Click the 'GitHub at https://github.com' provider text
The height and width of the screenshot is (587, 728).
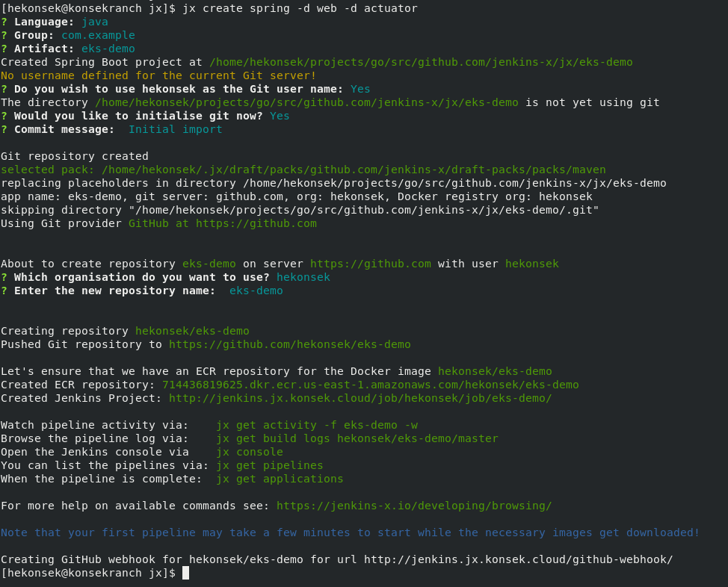[x=223, y=223]
